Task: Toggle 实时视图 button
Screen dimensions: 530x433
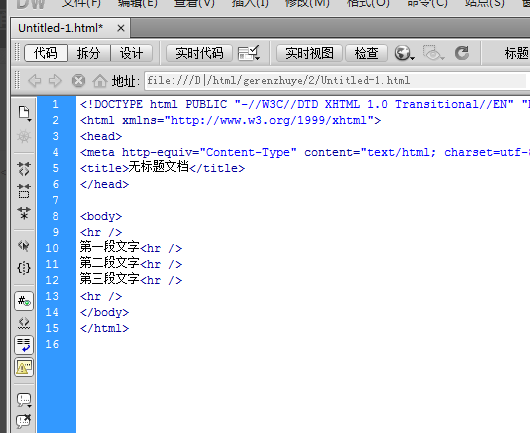Action: 309,53
